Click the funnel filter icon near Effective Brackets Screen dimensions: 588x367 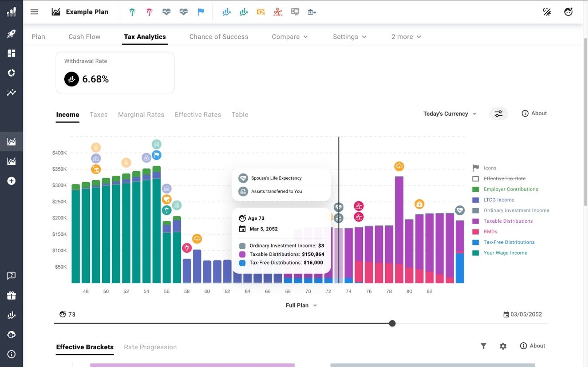point(483,346)
